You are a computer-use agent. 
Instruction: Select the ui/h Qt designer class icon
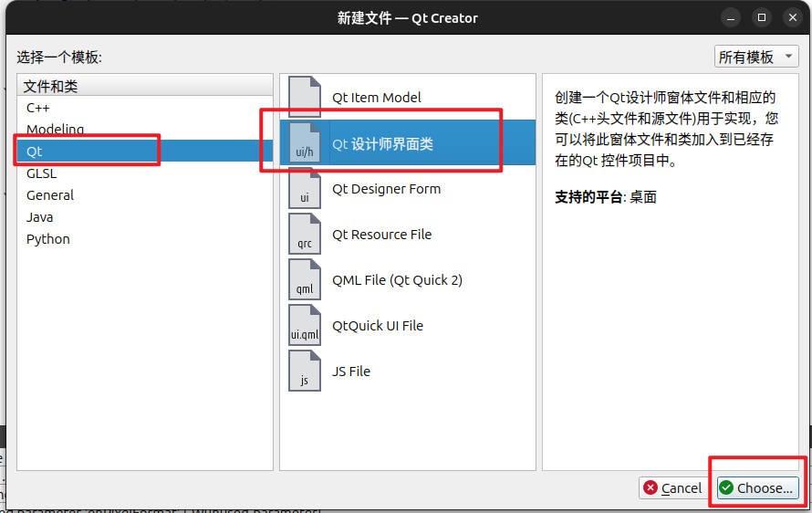click(x=305, y=143)
